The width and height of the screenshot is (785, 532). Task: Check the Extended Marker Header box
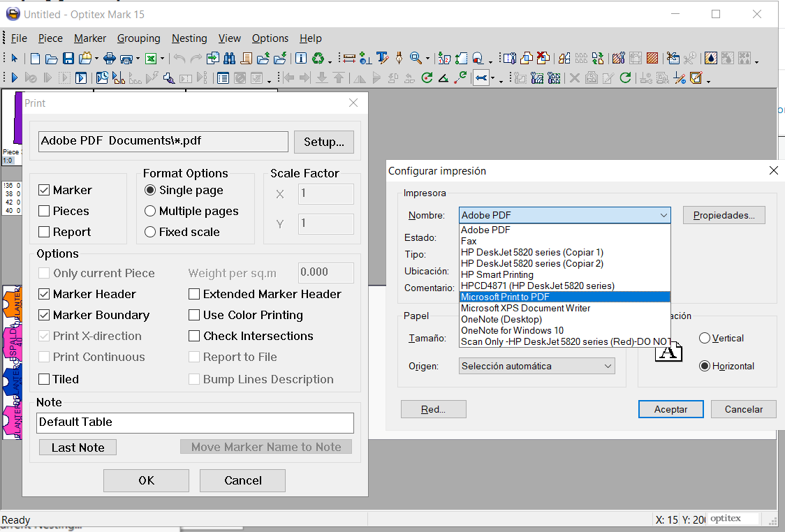(x=194, y=295)
